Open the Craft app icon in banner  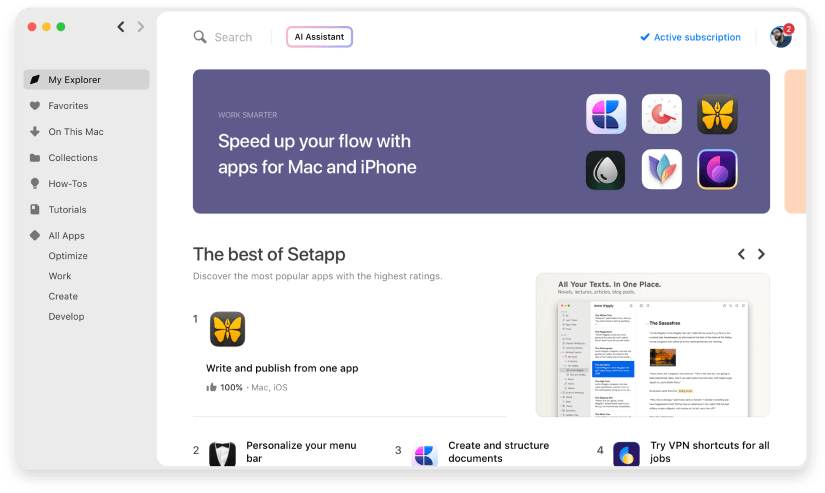(x=606, y=114)
